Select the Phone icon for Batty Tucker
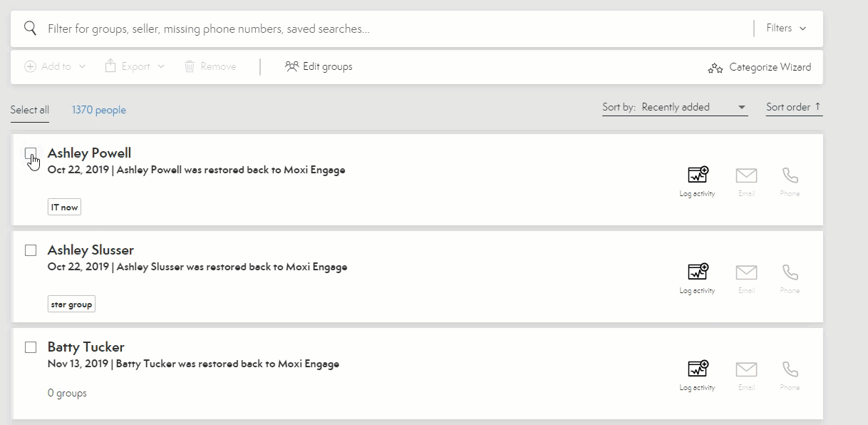The image size is (868, 425). (790, 370)
